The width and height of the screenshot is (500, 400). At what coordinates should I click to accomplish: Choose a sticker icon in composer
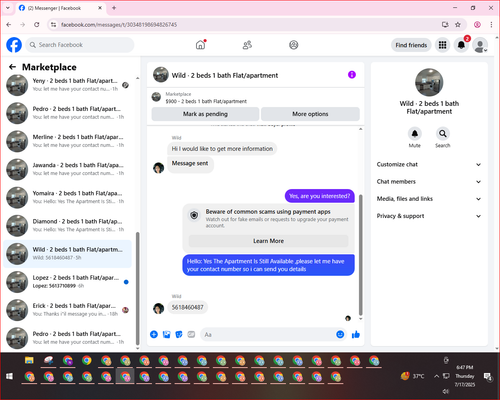(x=179, y=334)
